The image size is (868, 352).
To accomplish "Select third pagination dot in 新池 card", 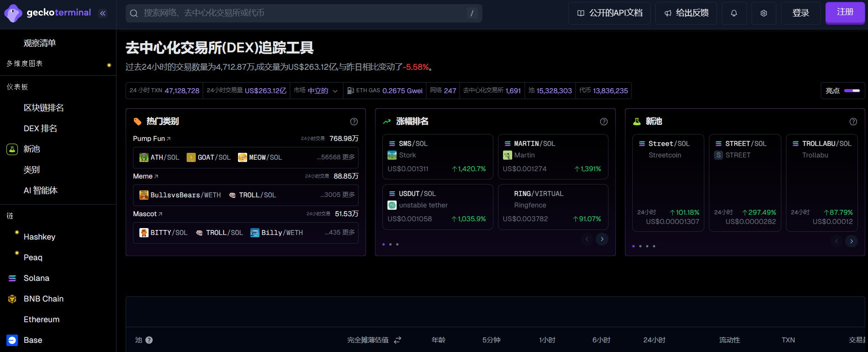I will click(x=647, y=246).
